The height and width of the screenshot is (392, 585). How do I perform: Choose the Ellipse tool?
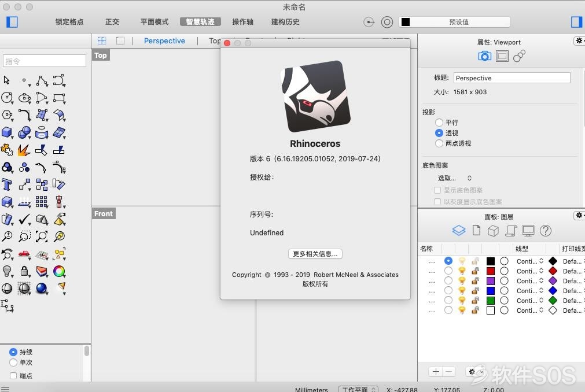pos(25,98)
